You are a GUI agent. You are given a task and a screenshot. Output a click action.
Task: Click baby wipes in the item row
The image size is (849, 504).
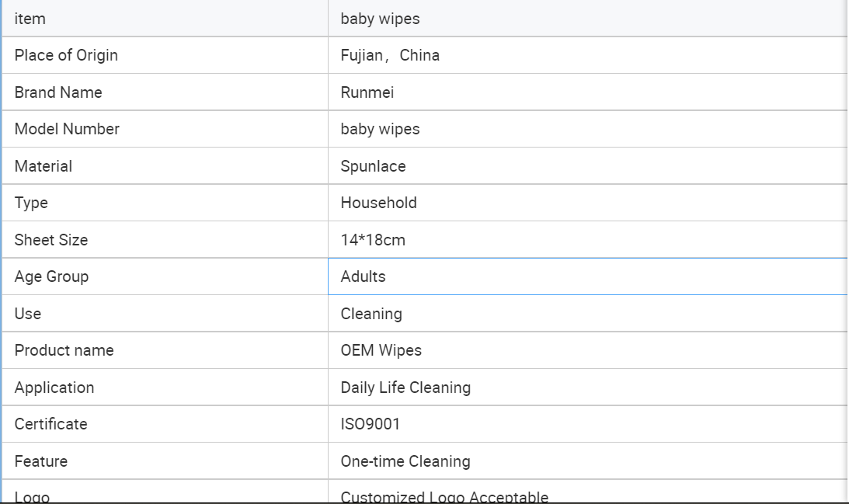pos(380,19)
